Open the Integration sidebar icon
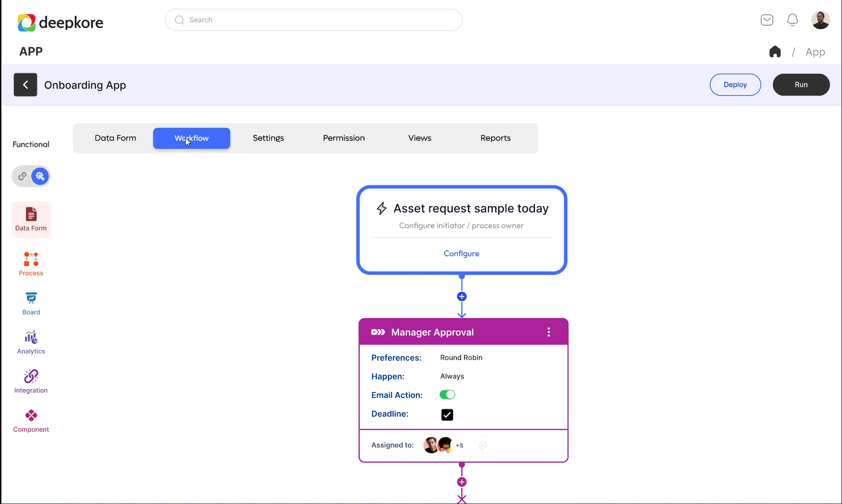This screenshot has height=504, width=842. pyautogui.click(x=31, y=381)
